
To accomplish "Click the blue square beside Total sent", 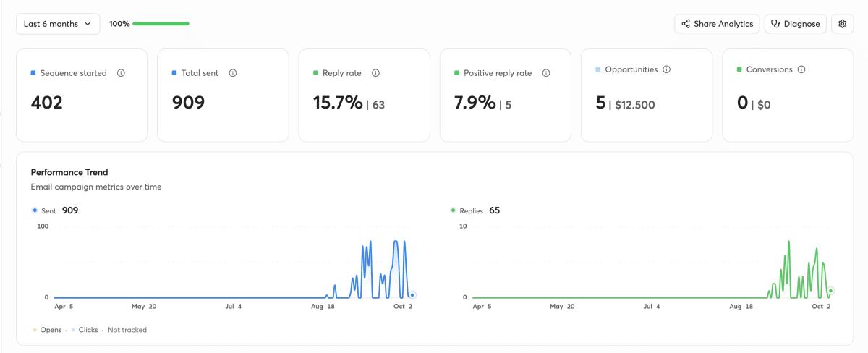I will click(x=174, y=73).
